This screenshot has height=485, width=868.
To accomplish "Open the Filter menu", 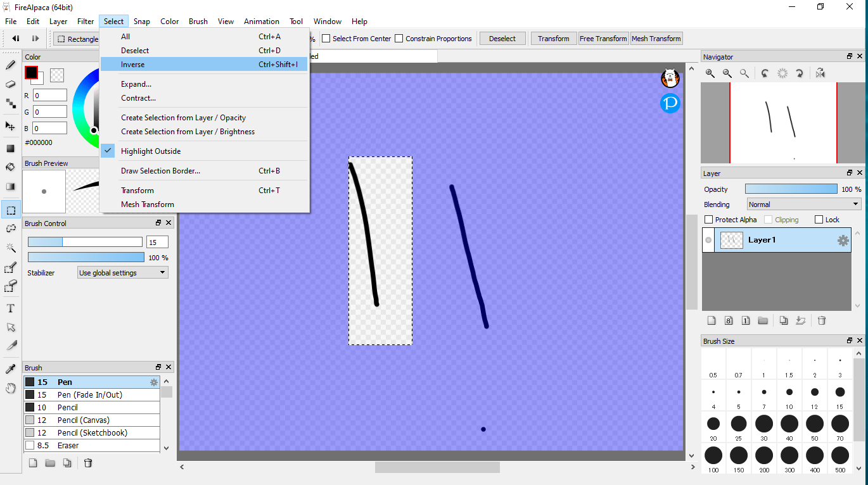I will pyautogui.click(x=86, y=21).
